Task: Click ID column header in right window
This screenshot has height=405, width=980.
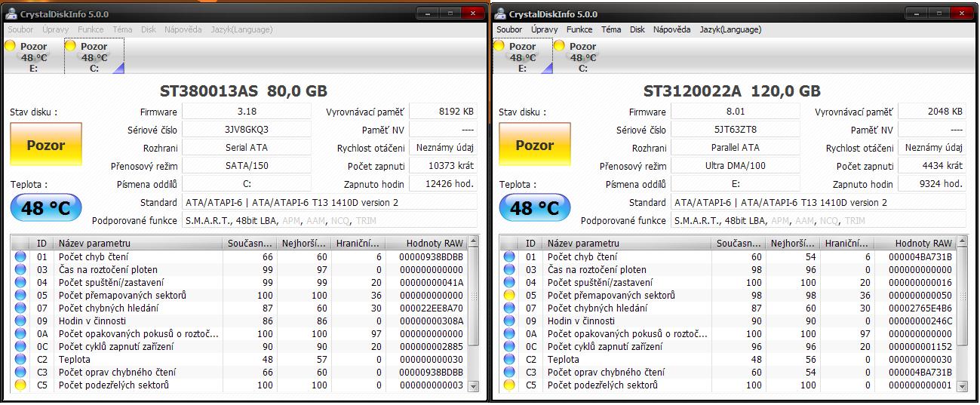Action: (531, 243)
